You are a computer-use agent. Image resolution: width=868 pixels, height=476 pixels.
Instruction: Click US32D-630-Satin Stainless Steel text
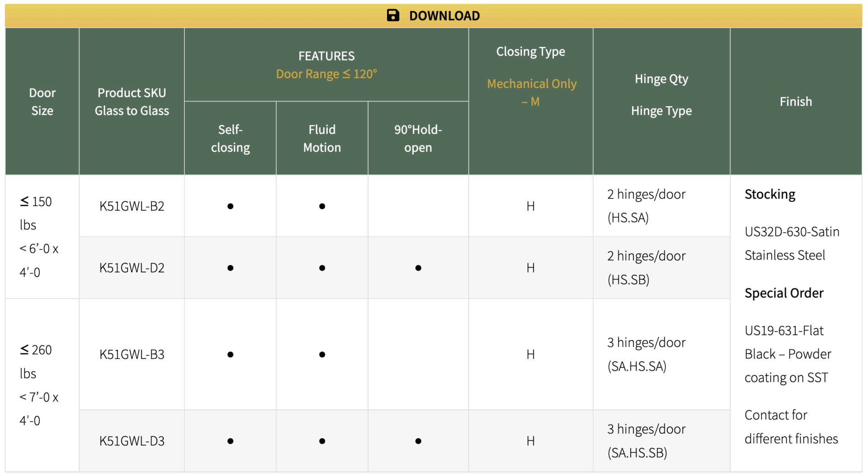[792, 244]
